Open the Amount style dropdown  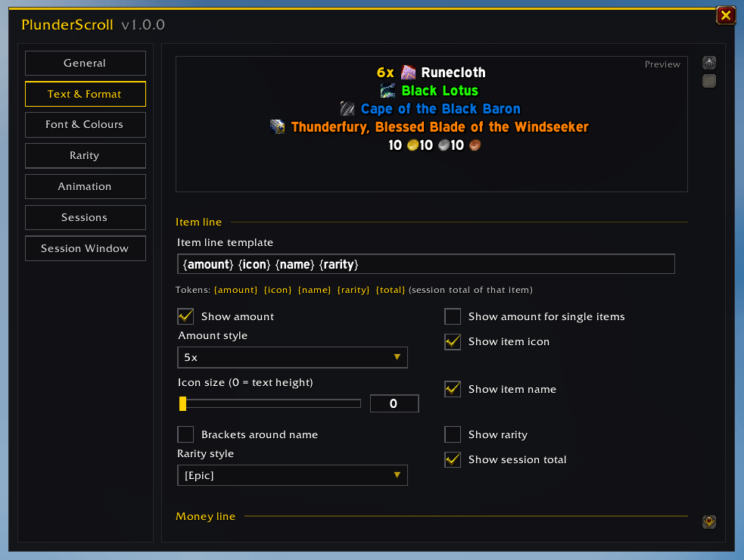coord(292,357)
